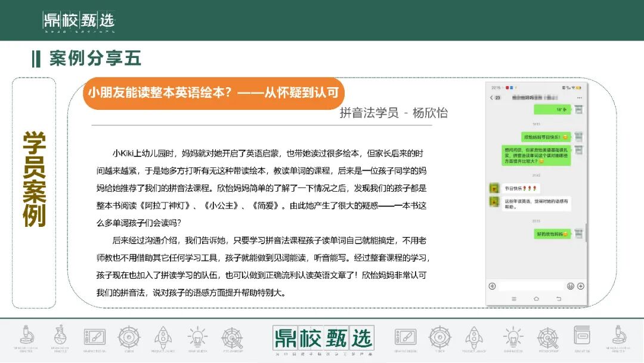Screen dimensions: 644x363
Task: Tap the phone's recent apps menu button
Action: pos(514,299)
